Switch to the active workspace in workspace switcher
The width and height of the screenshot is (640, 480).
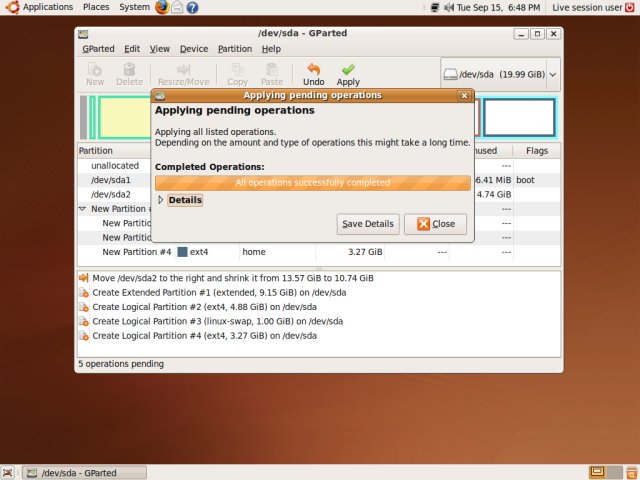pyautogui.click(x=597, y=472)
